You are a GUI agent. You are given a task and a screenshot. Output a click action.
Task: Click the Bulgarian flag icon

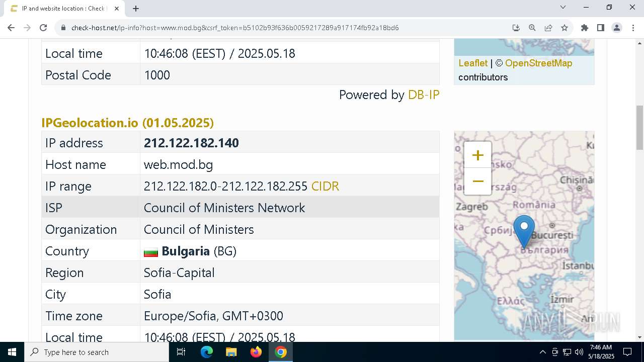(151, 252)
